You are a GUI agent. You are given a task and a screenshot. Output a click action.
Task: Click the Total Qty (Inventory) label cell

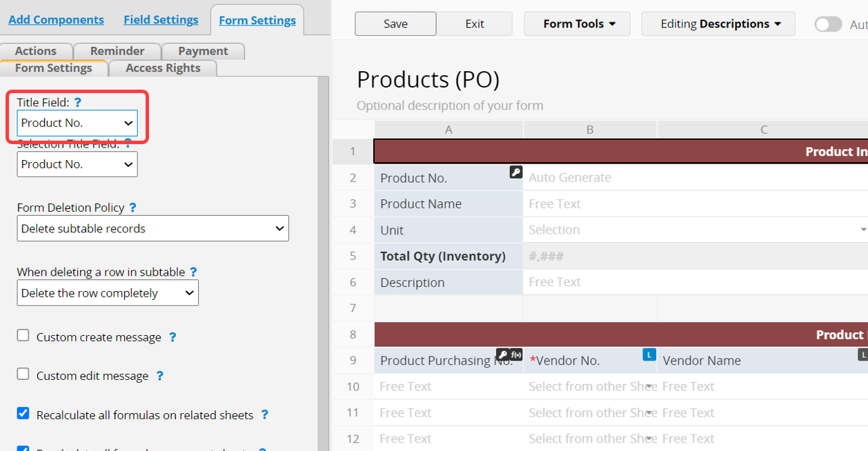tap(448, 257)
